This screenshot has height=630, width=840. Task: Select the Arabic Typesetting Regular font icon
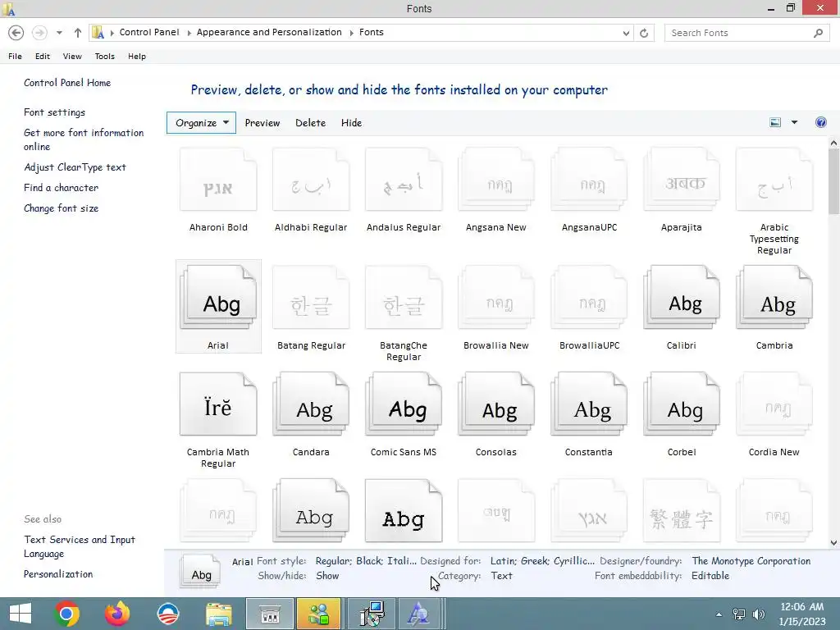(x=774, y=180)
